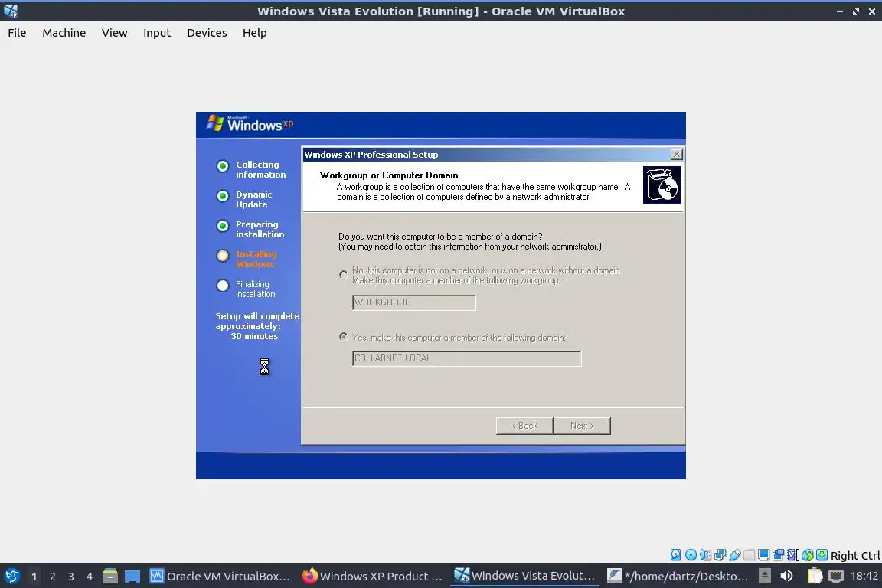The image size is (882, 588).
Task: Click the Collecting information step indicator
Action: [x=251, y=169]
